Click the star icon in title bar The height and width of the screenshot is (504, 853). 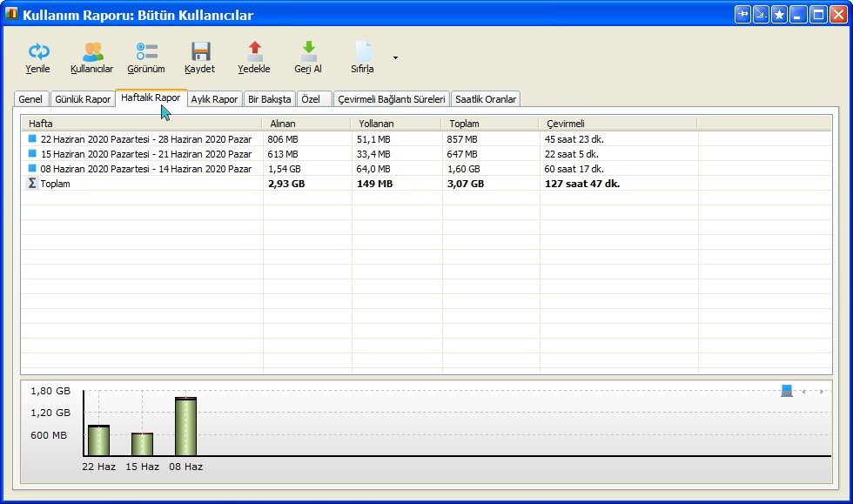point(780,14)
